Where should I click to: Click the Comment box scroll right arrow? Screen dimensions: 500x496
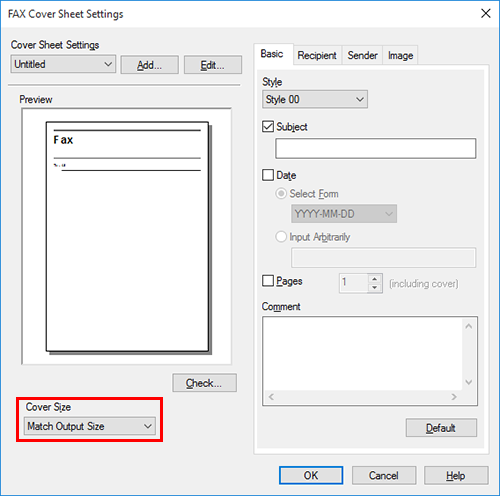[454, 397]
